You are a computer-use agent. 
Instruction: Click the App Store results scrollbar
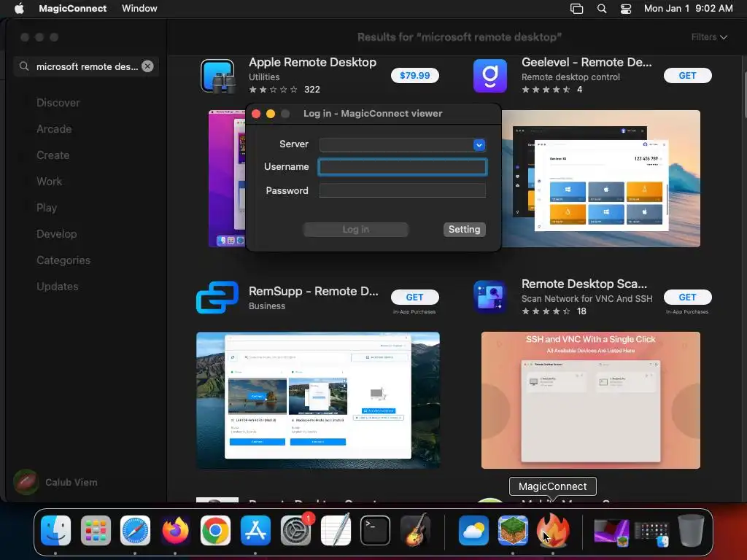point(744,94)
